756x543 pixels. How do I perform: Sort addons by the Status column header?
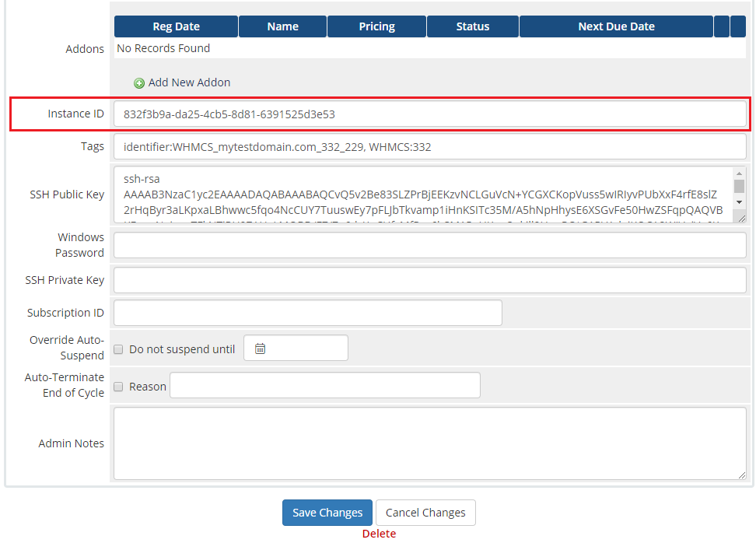point(473,26)
